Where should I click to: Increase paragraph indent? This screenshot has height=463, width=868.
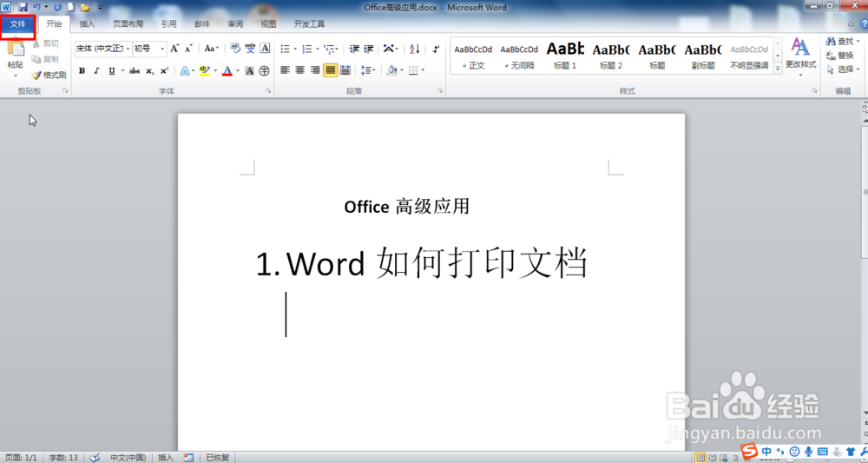tap(369, 49)
